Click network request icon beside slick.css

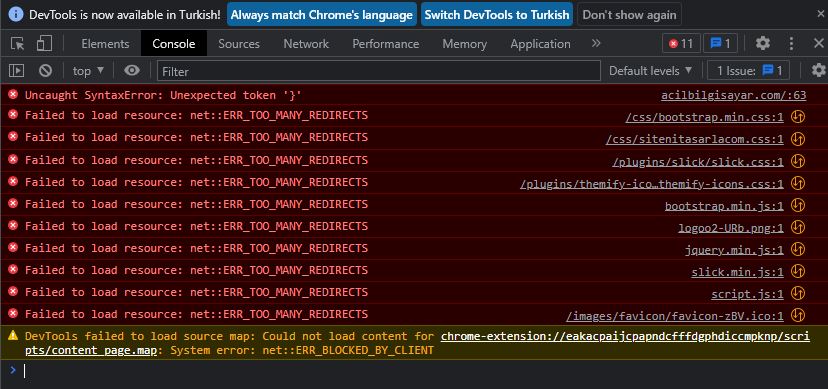pyautogui.click(x=798, y=161)
